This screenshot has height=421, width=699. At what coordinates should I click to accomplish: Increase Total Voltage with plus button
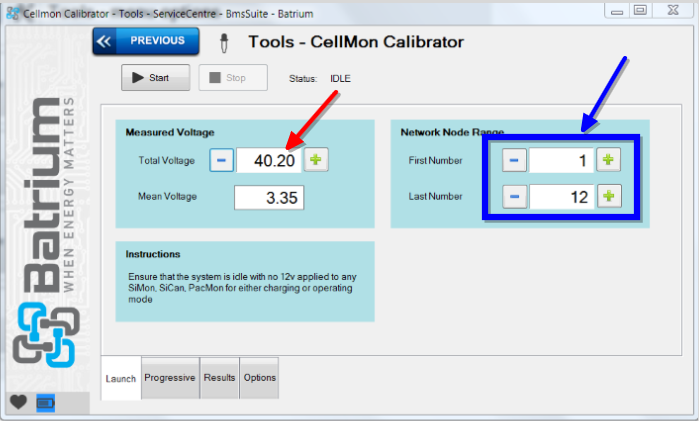(x=316, y=160)
